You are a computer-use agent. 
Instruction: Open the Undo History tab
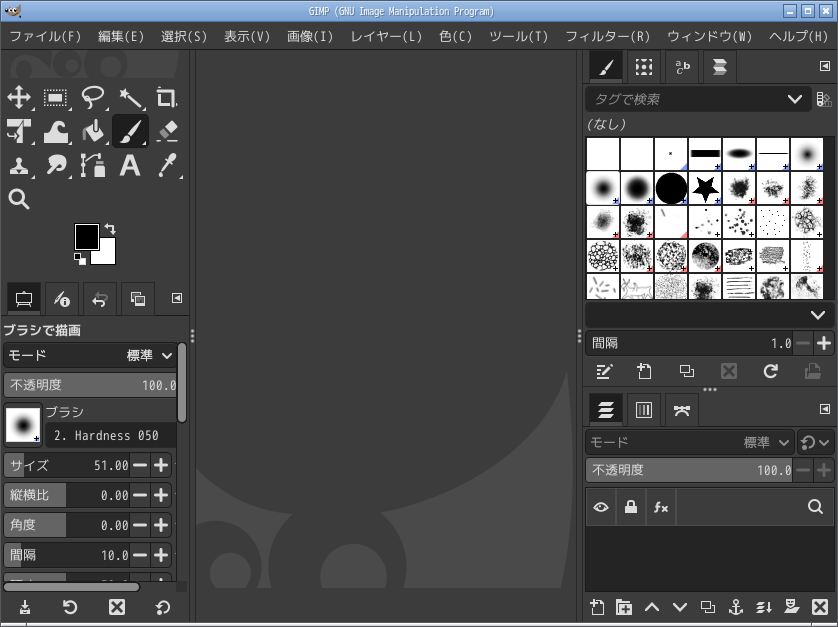(99, 299)
